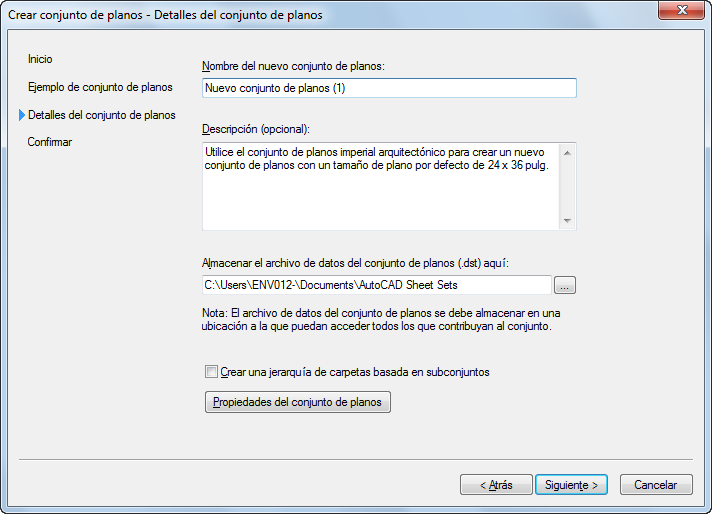
Task: Select the 'Inicio' step in the sidebar
Action: (x=40, y=60)
